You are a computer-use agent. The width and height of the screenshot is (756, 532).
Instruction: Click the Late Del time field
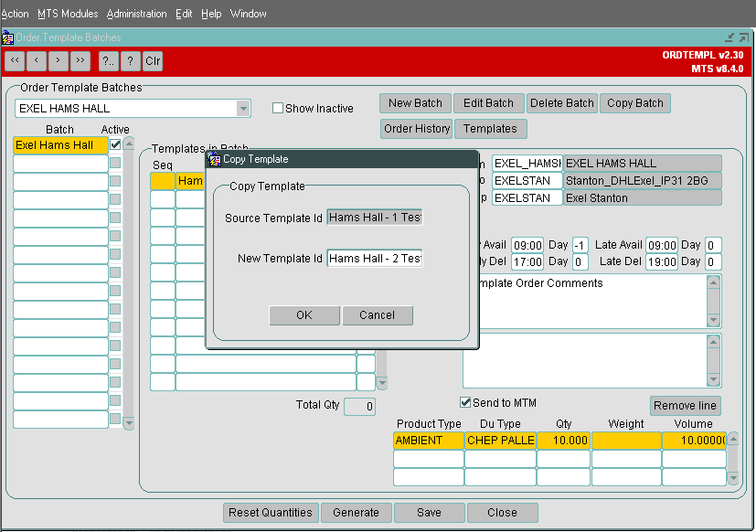(662, 262)
